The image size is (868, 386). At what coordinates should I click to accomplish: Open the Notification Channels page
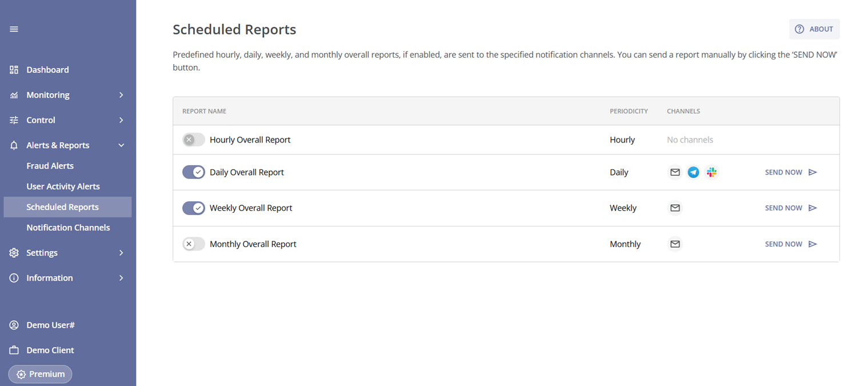(x=68, y=227)
